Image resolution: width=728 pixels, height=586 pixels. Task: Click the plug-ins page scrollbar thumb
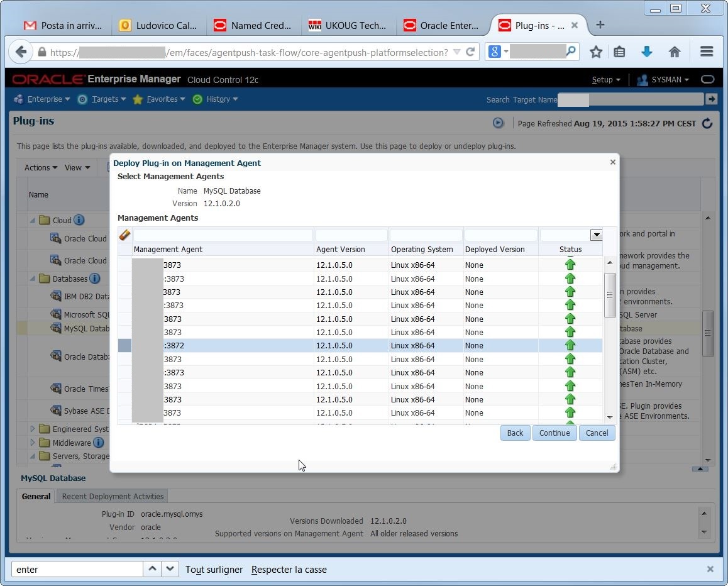tap(707, 333)
